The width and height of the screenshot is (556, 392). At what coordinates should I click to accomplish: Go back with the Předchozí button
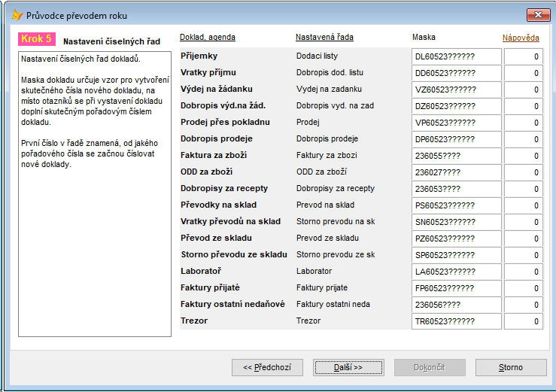[x=267, y=367]
